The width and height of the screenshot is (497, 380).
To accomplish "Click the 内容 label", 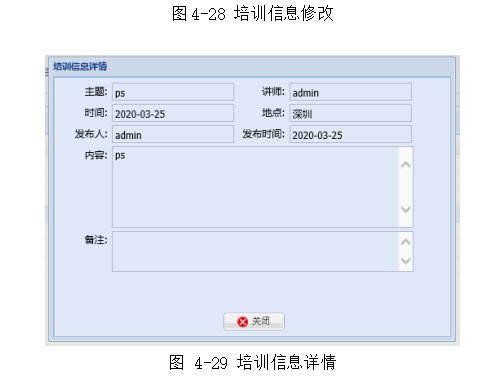I will 96,155.
